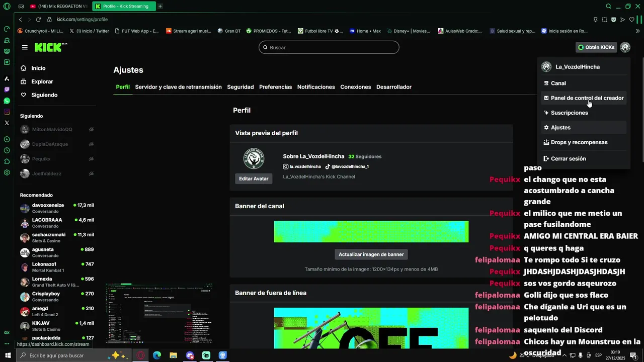The width and height of the screenshot is (644, 362).
Task: Open Microsoft Edge from the taskbar
Action: (156, 355)
